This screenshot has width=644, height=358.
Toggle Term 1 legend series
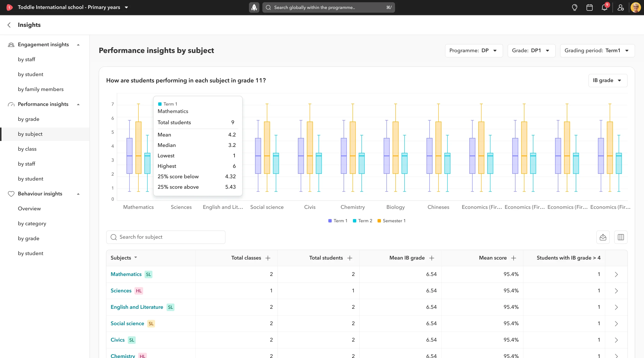click(x=338, y=221)
